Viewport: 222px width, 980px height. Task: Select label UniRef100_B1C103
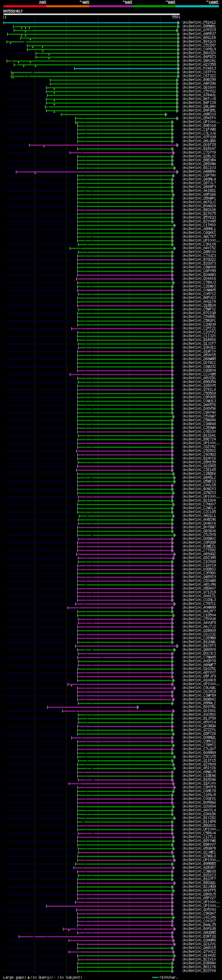tap(199, 168)
